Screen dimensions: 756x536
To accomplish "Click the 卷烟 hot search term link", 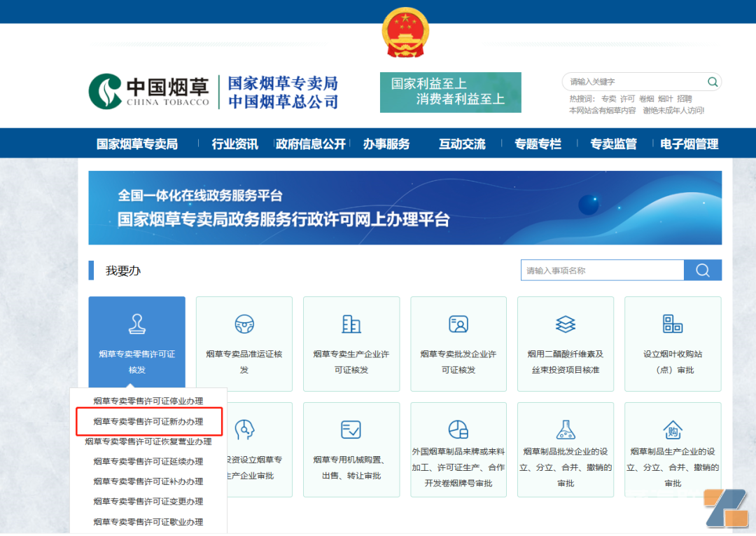I will pos(646,99).
